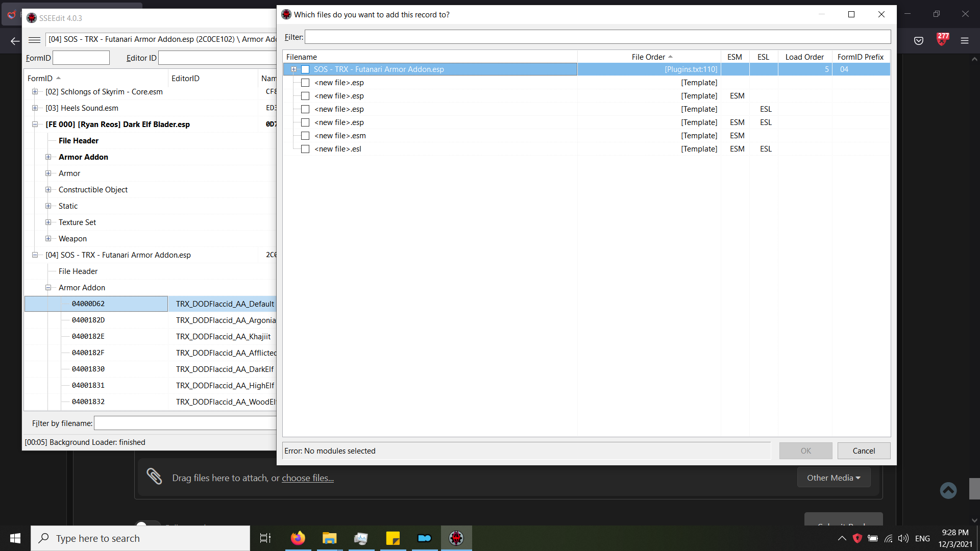Expand the Weapon group node
This screenshot has height=551, width=980.
coord(48,239)
